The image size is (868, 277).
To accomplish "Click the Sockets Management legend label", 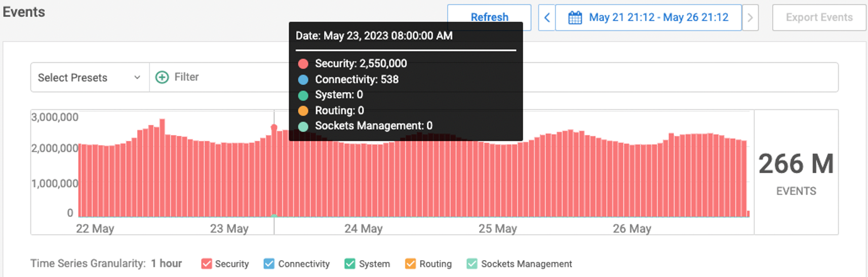I will click(x=526, y=264).
